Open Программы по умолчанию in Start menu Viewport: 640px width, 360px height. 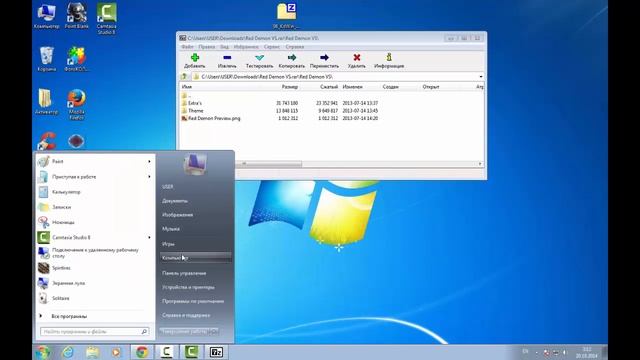193,301
